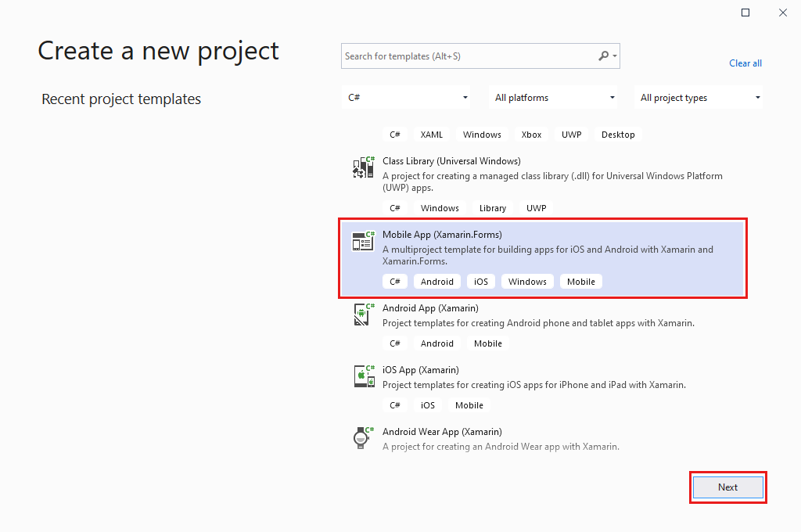Screen dimensions: 801x532
Task: Click the Desktop tag
Action: click(x=618, y=135)
